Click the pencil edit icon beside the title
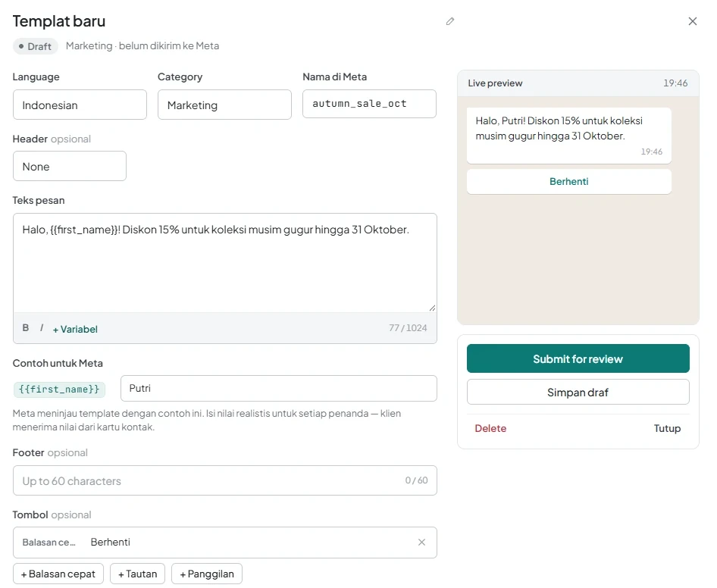 coord(450,21)
